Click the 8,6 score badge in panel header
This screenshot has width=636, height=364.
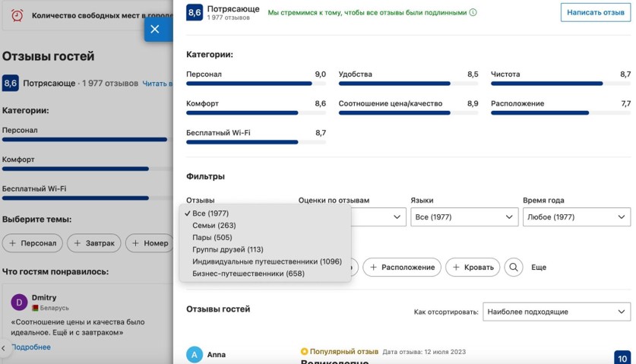point(195,12)
